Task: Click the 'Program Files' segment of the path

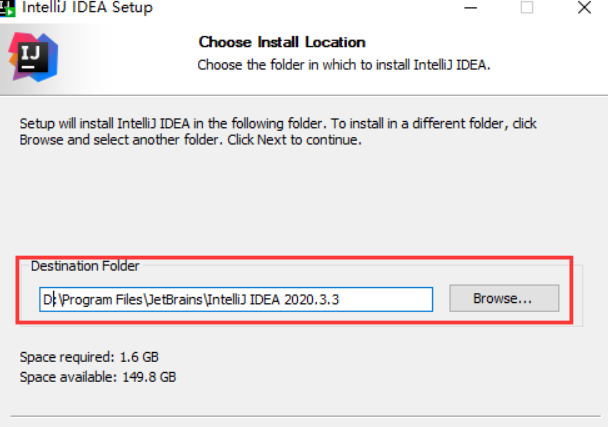Action: 102,300
